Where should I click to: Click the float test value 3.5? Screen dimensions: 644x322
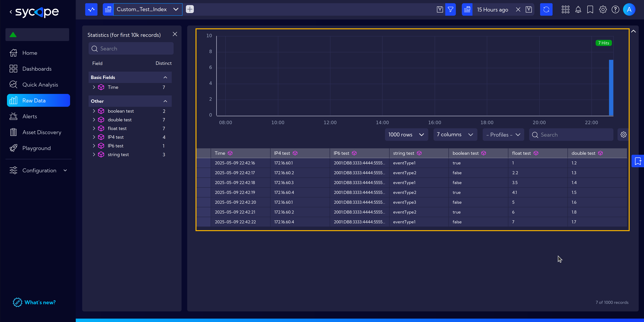(538, 183)
